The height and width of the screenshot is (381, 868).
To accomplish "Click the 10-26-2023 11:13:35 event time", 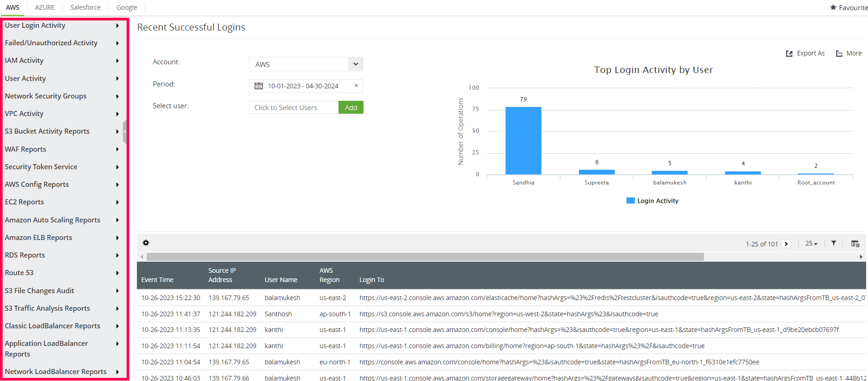I will point(171,330).
